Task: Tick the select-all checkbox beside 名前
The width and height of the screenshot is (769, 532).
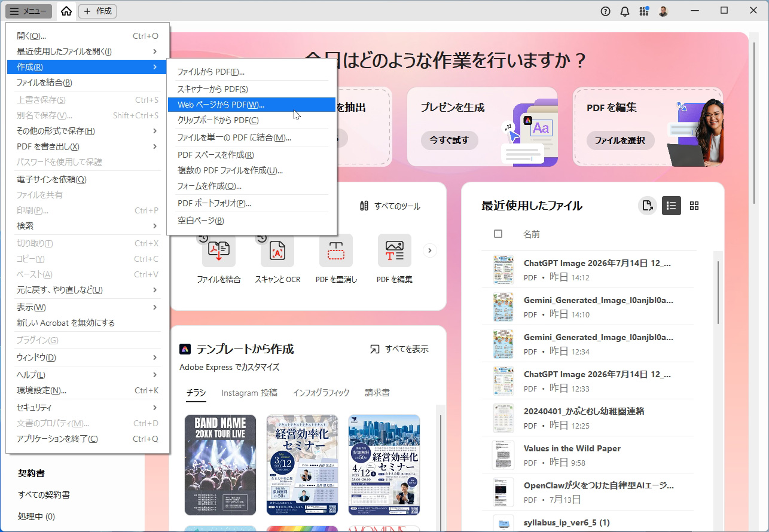Action: tap(498, 234)
